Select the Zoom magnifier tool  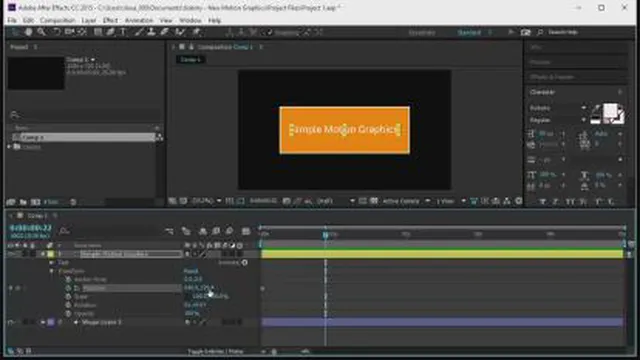pos(41,32)
